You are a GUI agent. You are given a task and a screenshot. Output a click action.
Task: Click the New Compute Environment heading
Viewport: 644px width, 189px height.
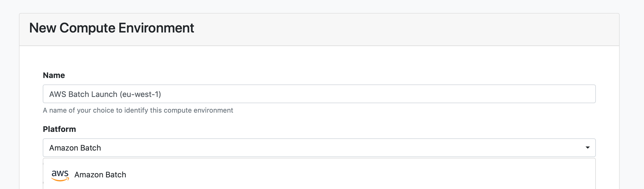pos(111,28)
